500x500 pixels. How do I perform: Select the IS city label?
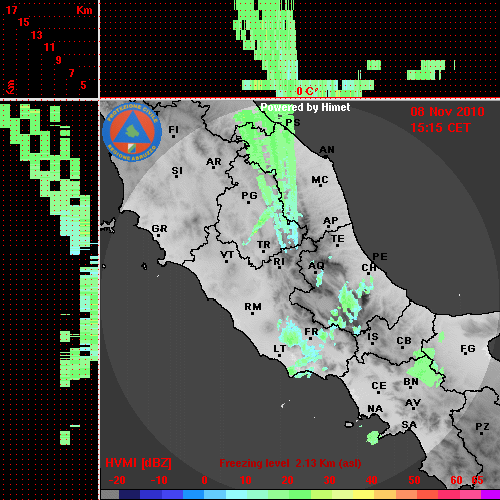click(x=373, y=337)
